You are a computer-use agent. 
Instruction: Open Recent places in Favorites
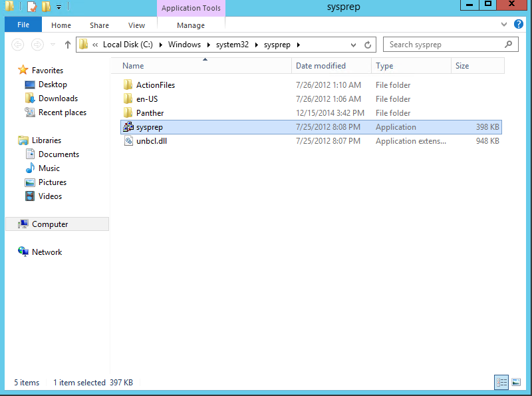62,112
